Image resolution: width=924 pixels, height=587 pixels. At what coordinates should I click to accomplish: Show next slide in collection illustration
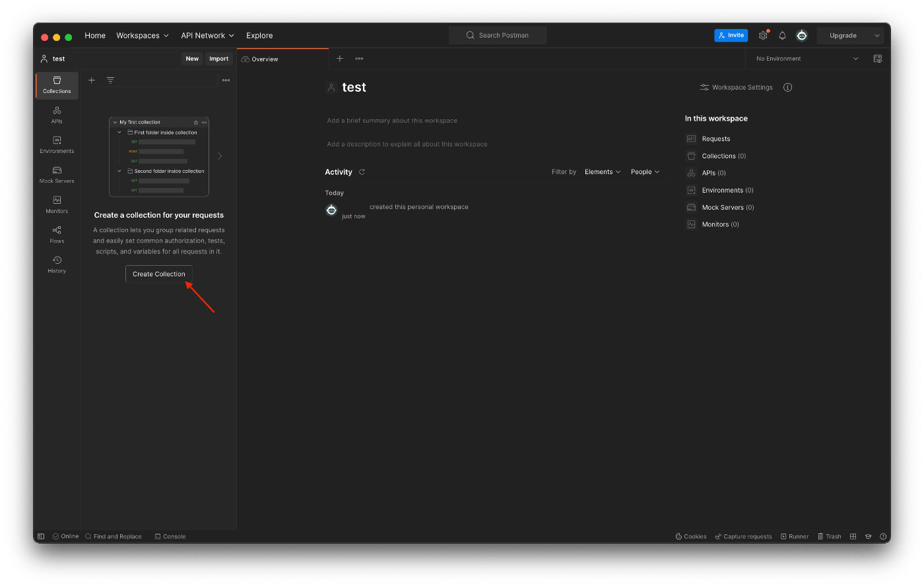[220, 156]
